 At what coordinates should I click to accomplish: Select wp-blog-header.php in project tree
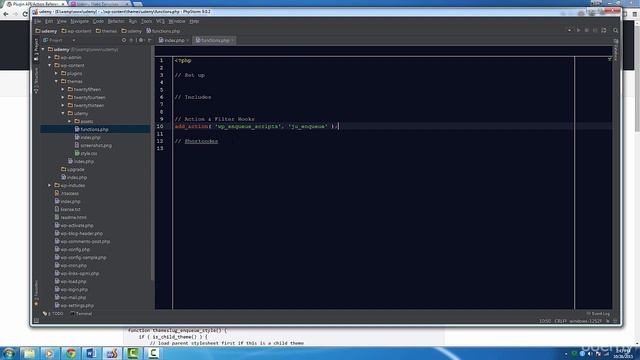coord(79,233)
